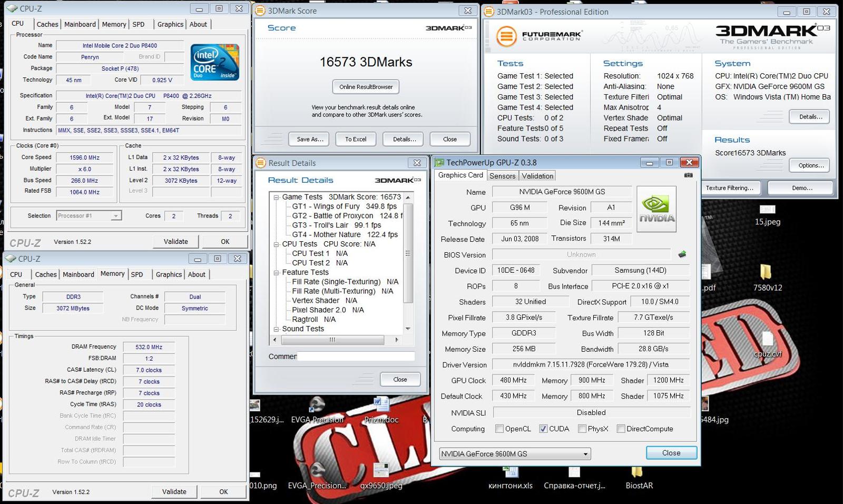Open About tab in upper CPU-Z
Viewport: 843px width, 504px height.
198,24
